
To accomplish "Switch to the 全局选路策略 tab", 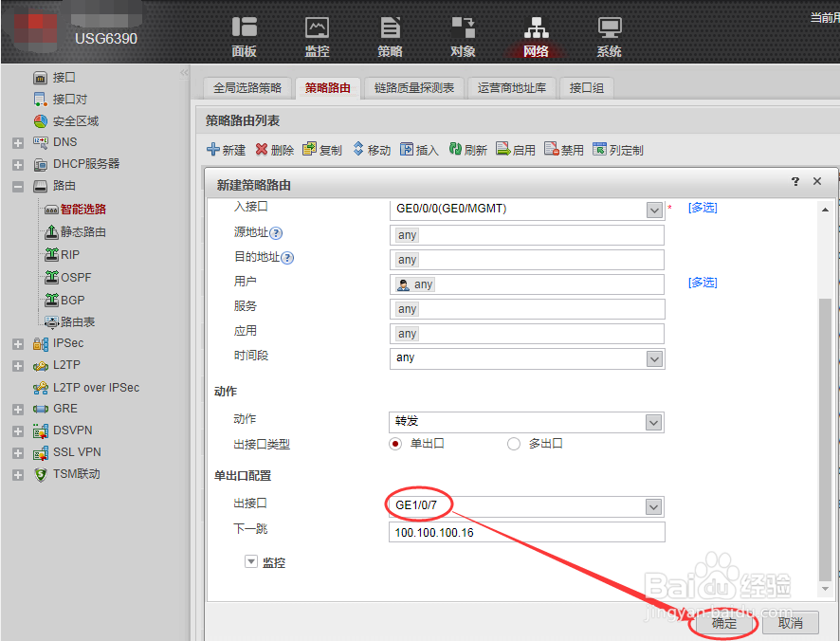I will point(247,88).
